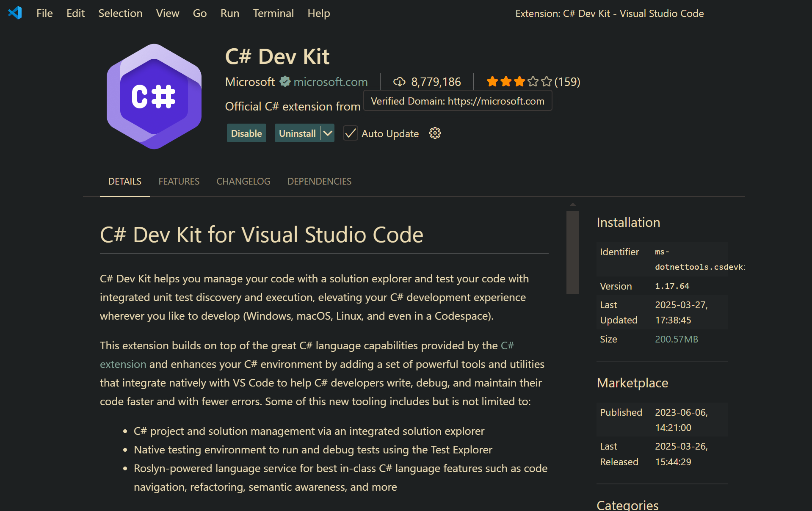
Task: Click the Disable button
Action: (246, 133)
